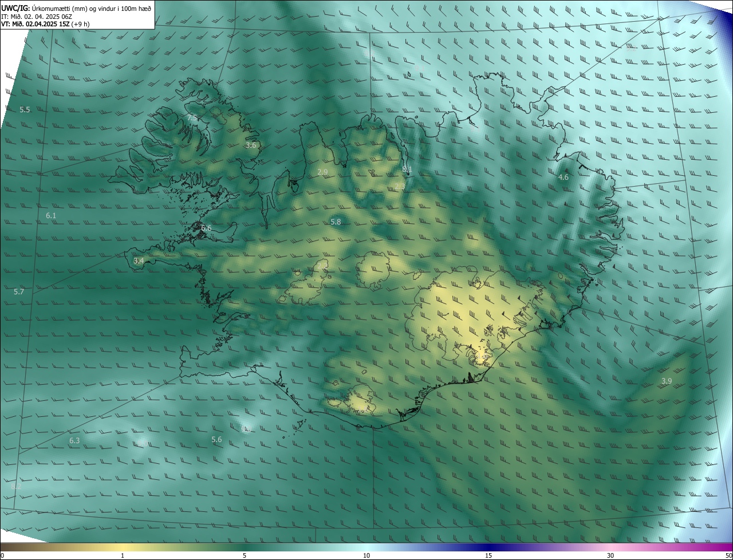Screen dimensions: 733x560
Task: Click the 5.6 value south of Iceland
Action: [216, 440]
